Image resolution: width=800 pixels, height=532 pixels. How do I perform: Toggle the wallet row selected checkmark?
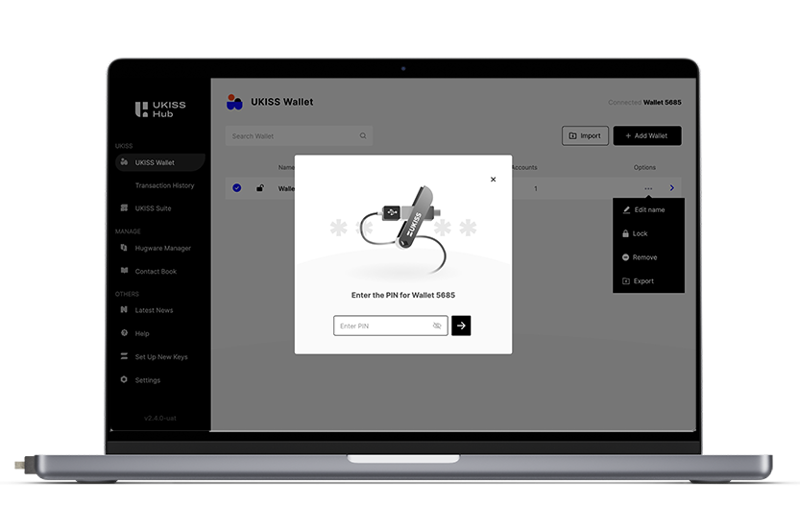236,187
